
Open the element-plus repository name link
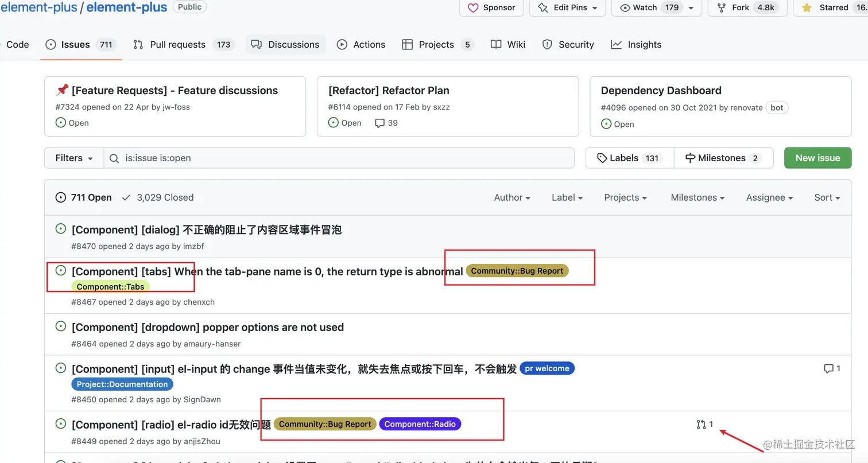(126, 7)
